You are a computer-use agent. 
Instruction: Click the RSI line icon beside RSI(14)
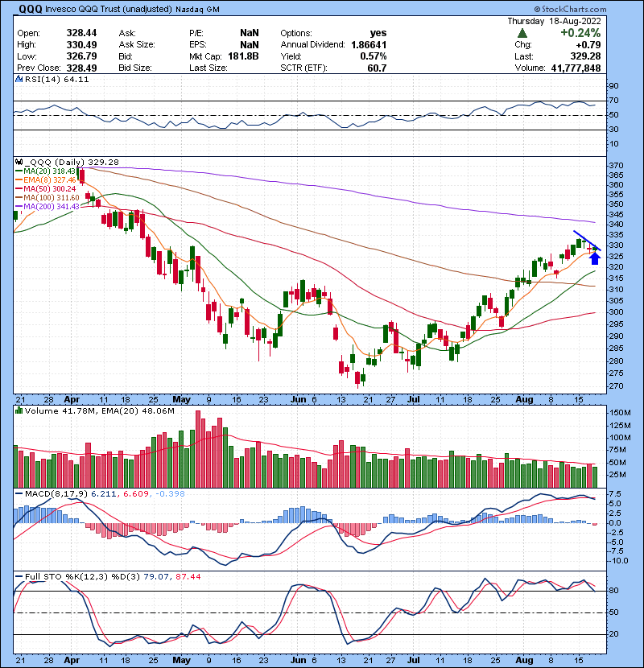tap(19, 79)
